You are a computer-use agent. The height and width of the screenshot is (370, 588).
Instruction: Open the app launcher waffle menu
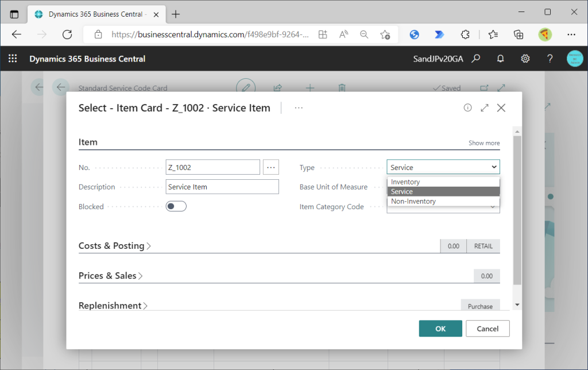point(13,59)
